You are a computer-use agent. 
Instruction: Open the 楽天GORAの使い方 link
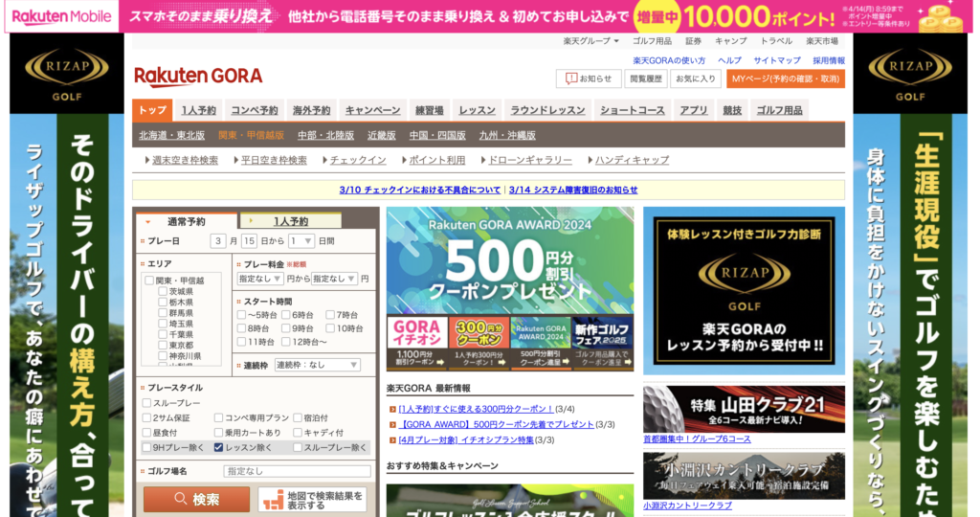point(669,60)
